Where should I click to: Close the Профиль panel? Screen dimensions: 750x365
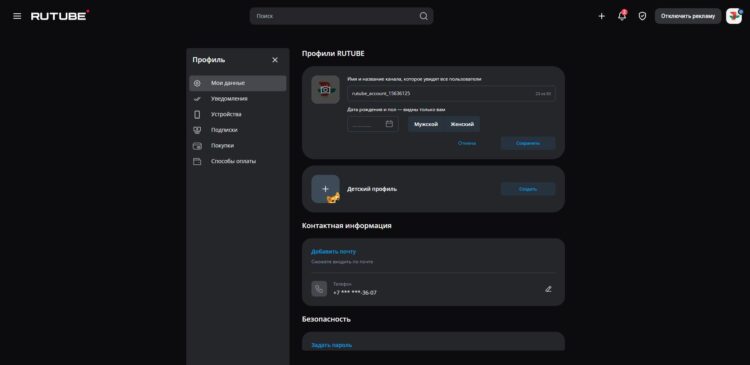click(275, 60)
